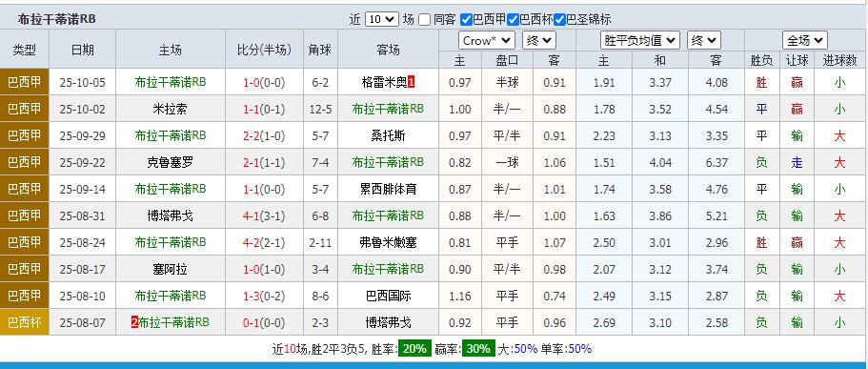Click the 角球 column header
The width and height of the screenshot is (868, 369).
coord(320,50)
